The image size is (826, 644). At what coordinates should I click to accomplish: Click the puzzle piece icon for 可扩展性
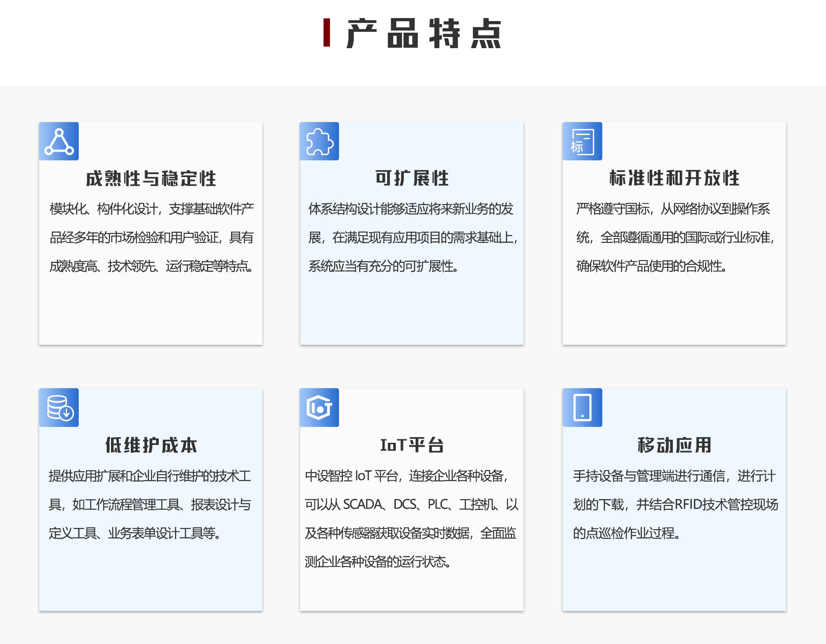319,141
